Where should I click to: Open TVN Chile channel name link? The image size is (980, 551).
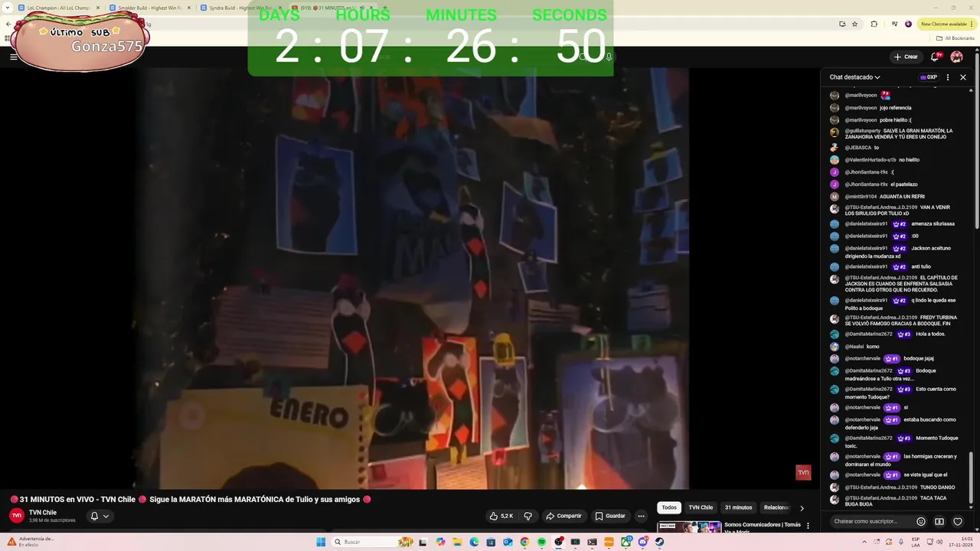coord(43,513)
